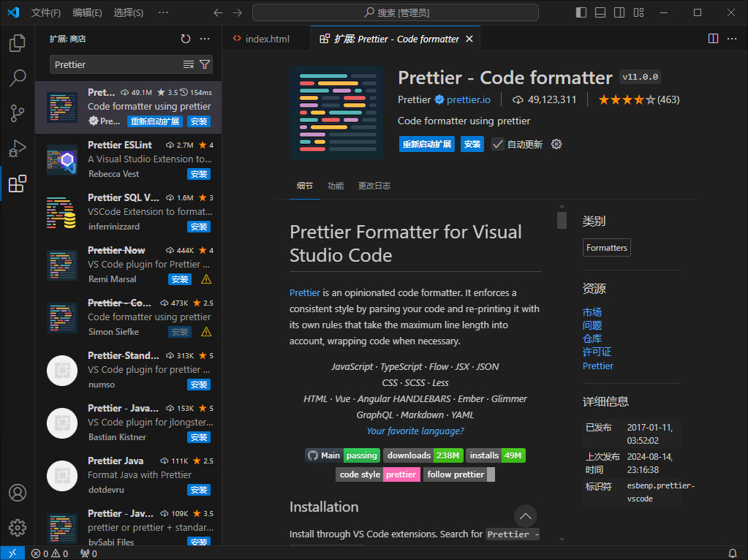
Task: Click the 重新启动扩展 button
Action: tap(426, 144)
